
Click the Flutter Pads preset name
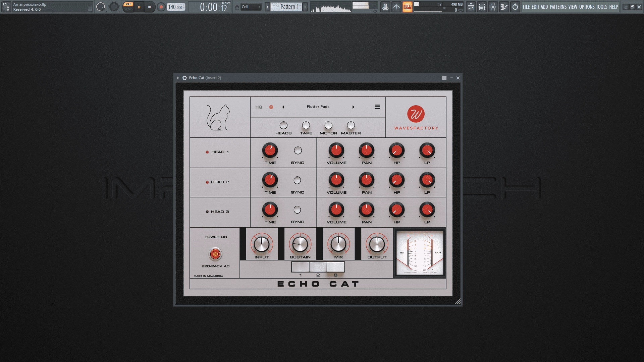pyautogui.click(x=318, y=107)
